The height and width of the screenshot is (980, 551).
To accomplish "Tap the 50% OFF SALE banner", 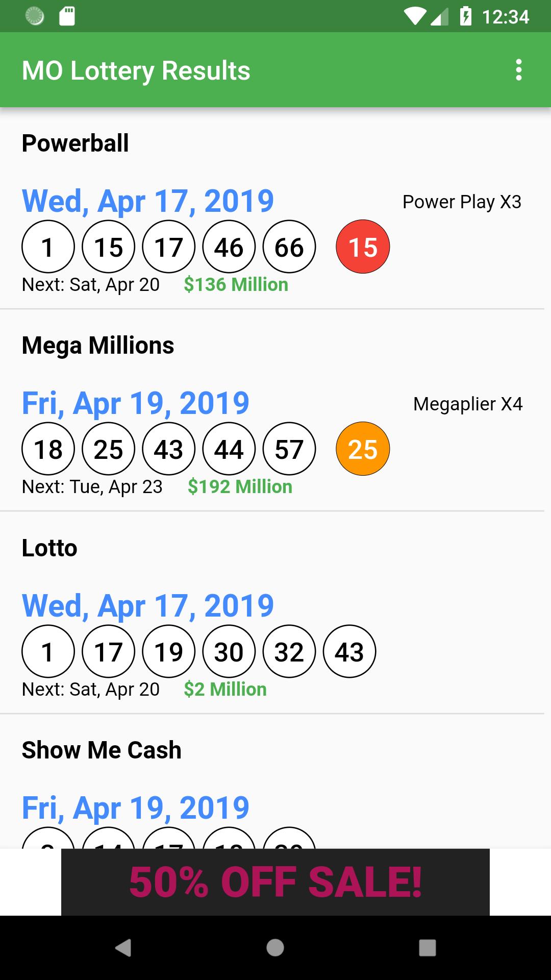I will point(275,882).
